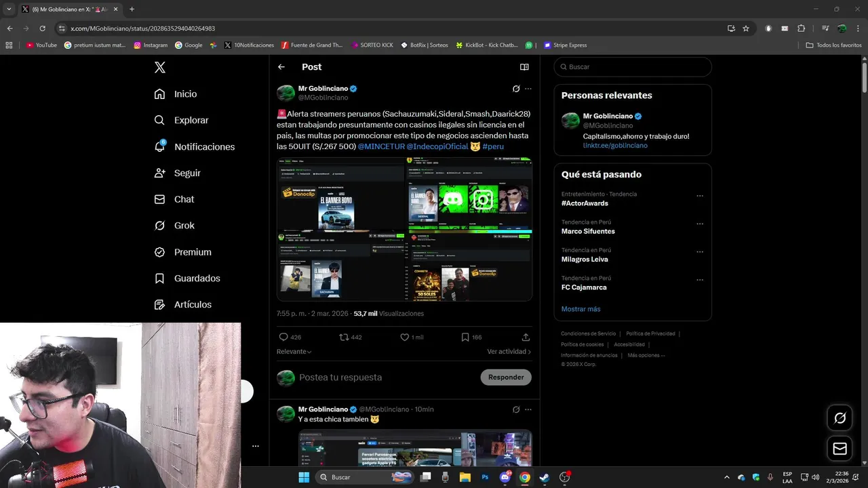Click the X search Buscar field
The width and height of the screenshot is (868, 488).
[633, 67]
